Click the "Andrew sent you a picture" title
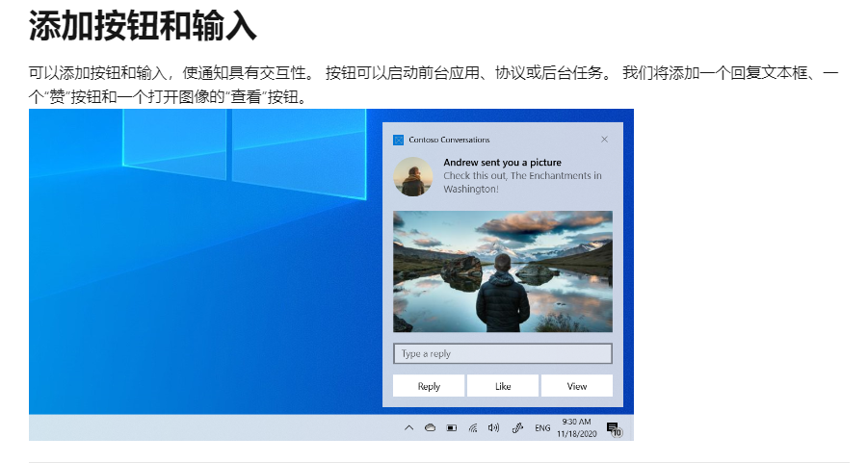Viewport: 868px width, 463px height. (x=502, y=163)
